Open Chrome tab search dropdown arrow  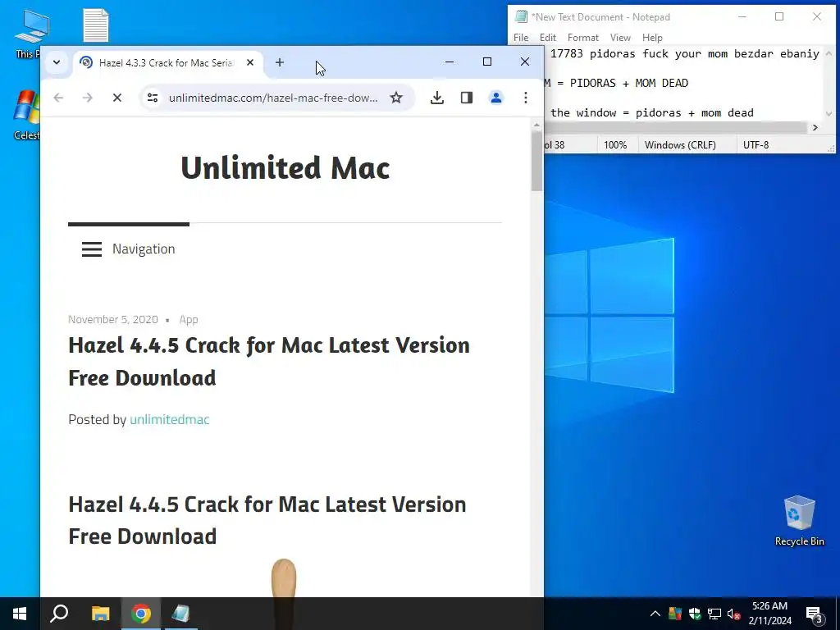coord(57,62)
